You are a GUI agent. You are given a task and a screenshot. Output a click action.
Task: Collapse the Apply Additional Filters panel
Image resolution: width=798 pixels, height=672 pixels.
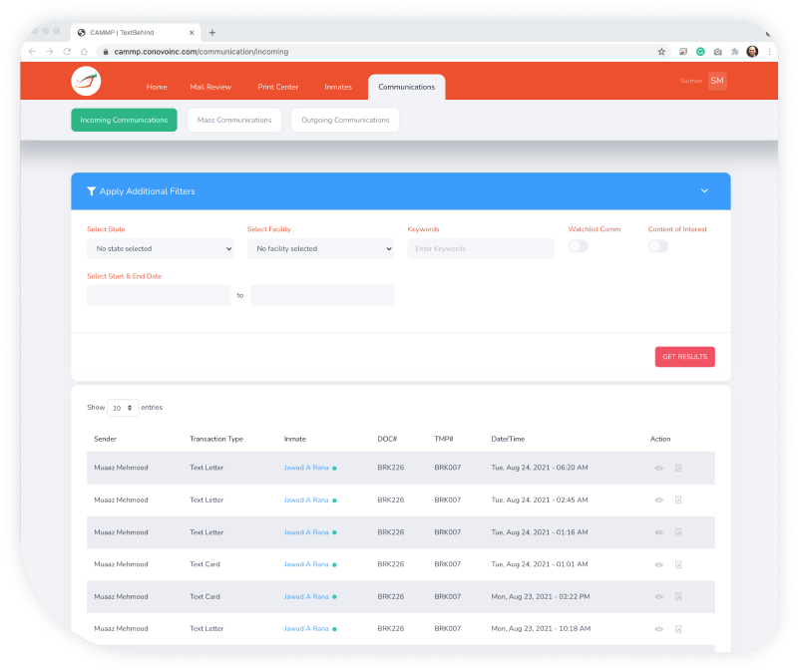click(x=704, y=191)
